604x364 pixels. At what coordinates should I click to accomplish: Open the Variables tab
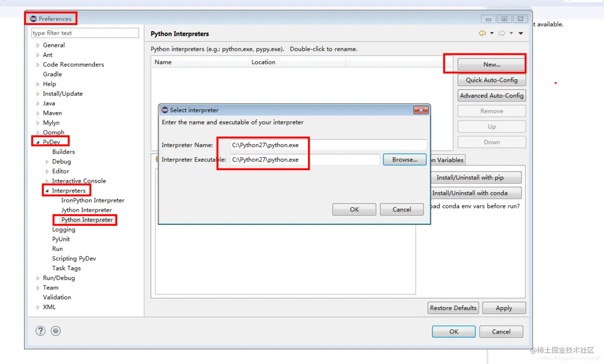coord(448,160)
